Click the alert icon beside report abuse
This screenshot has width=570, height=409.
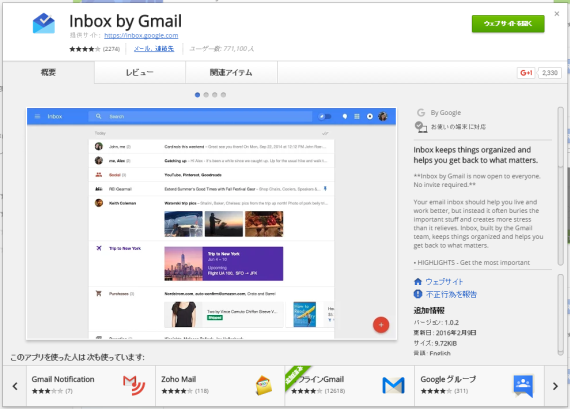point(418,294)
